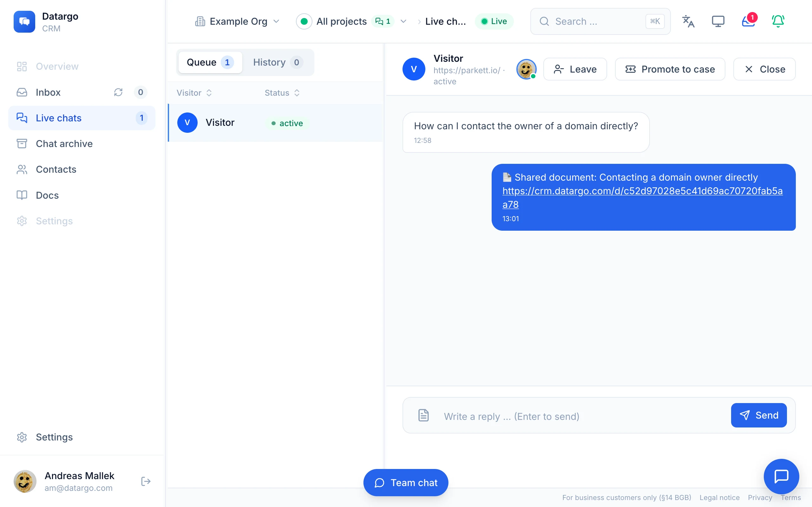Open the Team chat button

[x=406, y=483]
